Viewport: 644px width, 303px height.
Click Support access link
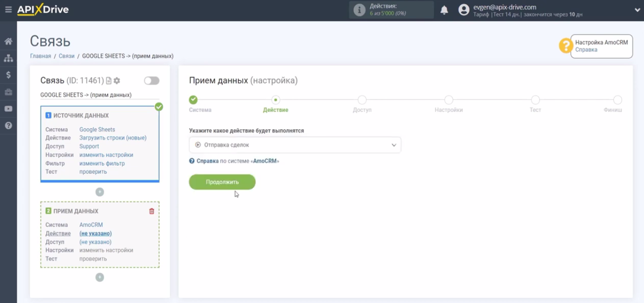coord(89,146)
